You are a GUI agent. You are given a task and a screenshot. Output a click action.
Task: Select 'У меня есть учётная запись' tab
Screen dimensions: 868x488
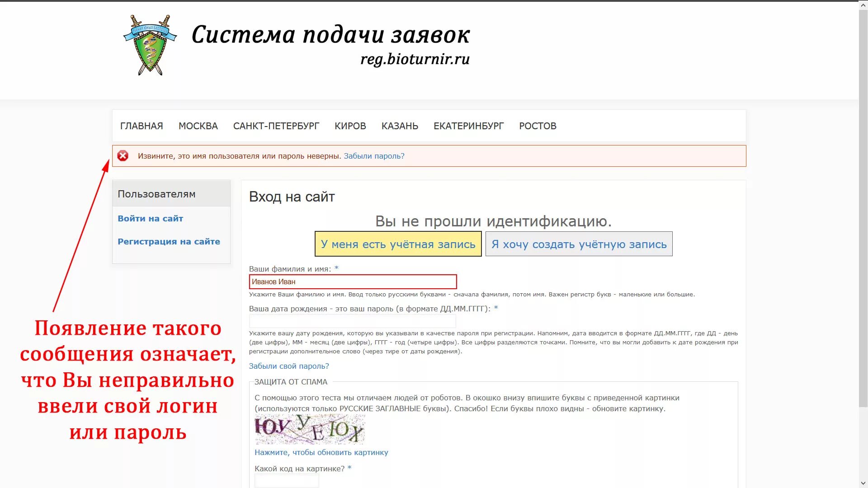[x=398, y=244]
